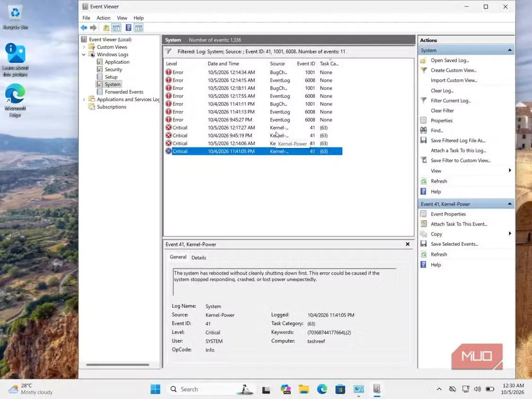The image size is (532, 399).
Task: Click the Properties action icon
Action: pyautogui.click(x=423, y=121)
